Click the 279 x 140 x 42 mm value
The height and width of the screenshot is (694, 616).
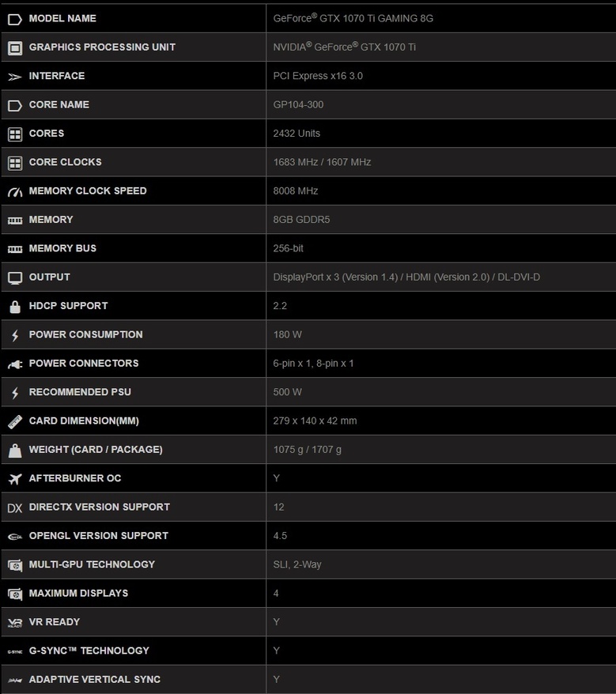click(315, 421)
